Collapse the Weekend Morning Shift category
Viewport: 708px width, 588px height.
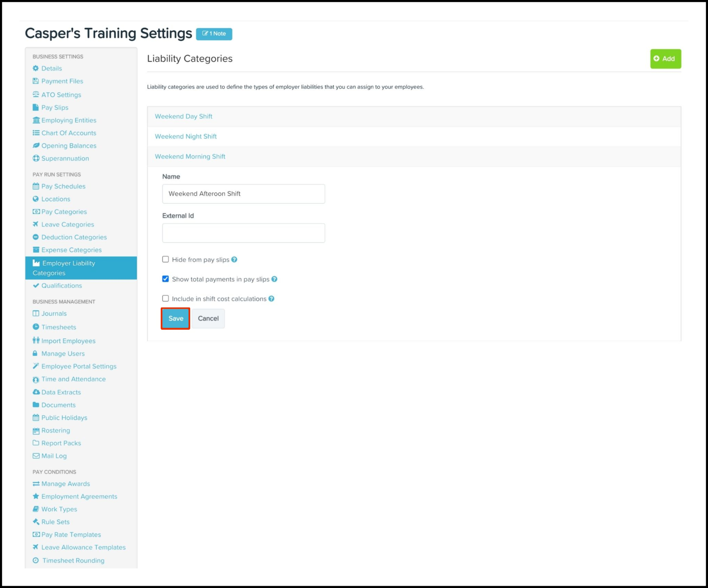click(190, 157)
